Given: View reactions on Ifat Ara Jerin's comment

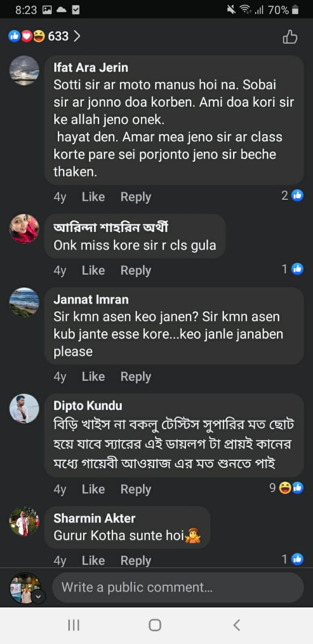Looking at the screenshot, I should point(292,196).
